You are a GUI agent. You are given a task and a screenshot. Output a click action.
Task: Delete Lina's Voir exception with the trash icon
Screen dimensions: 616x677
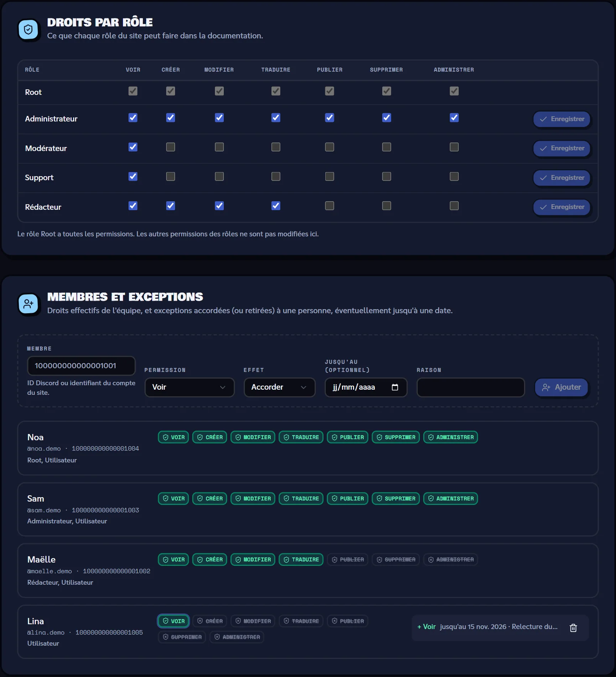click(x=573, y=628)
